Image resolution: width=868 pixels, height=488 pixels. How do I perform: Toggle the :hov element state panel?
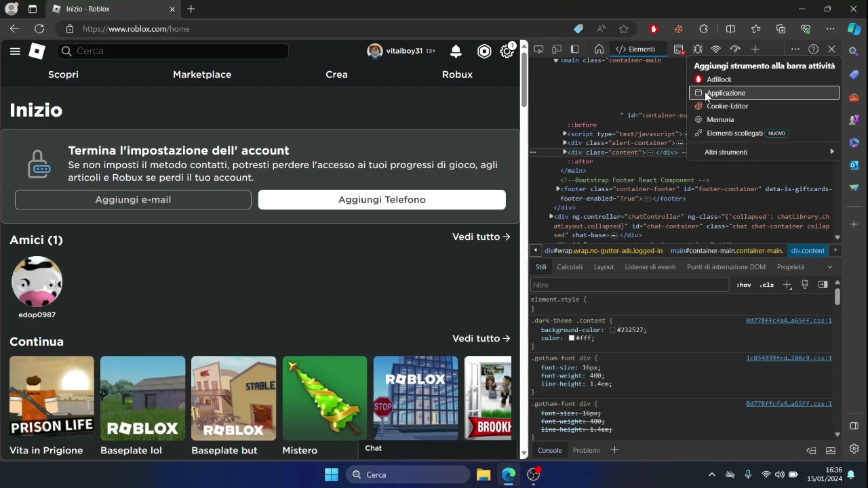(x=744, y=285)
